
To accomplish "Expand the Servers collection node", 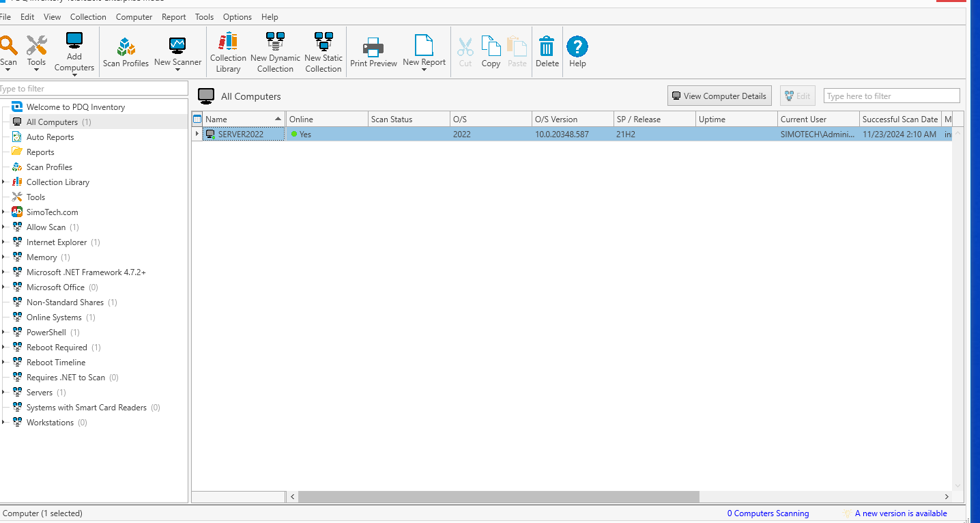I will coord(3,393).
